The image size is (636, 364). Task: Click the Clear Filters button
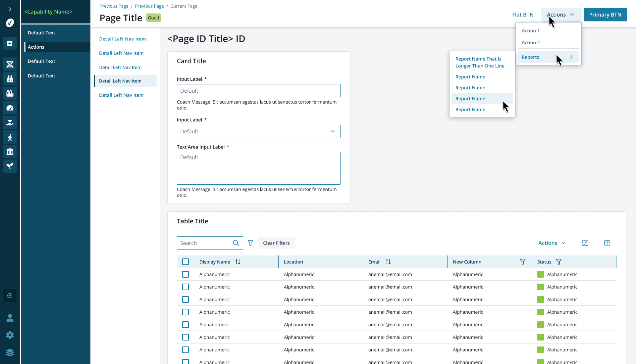[x=276, y=243]
